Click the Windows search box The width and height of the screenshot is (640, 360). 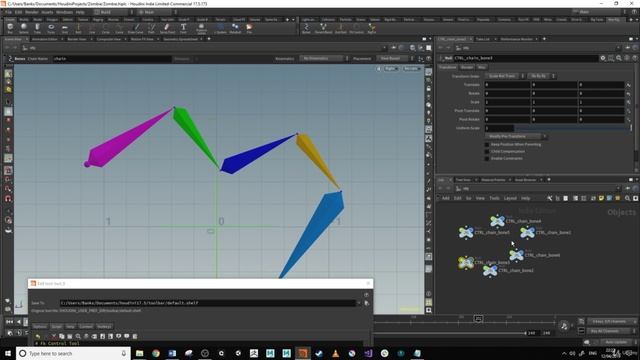point(73,353)
